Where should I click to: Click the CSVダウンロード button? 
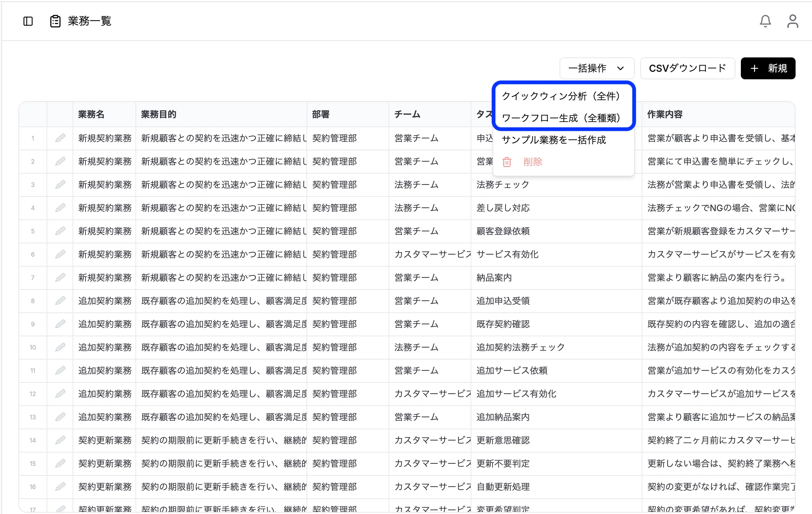tap(687, 68)
